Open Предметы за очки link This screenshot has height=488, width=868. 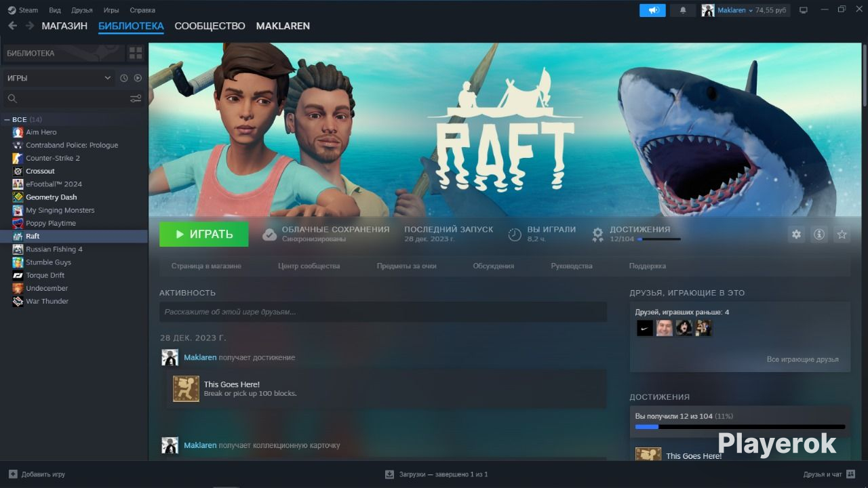406,266
